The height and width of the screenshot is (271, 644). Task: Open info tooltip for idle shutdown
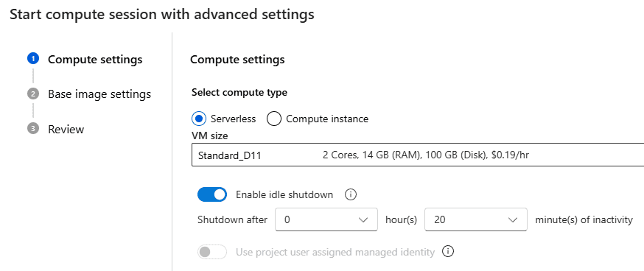pos(350,194)
